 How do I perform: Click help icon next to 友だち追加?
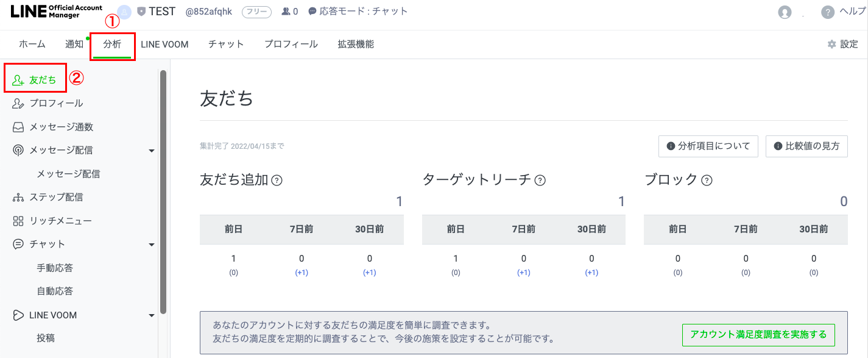pyautogui.click(x=277, y=181)
